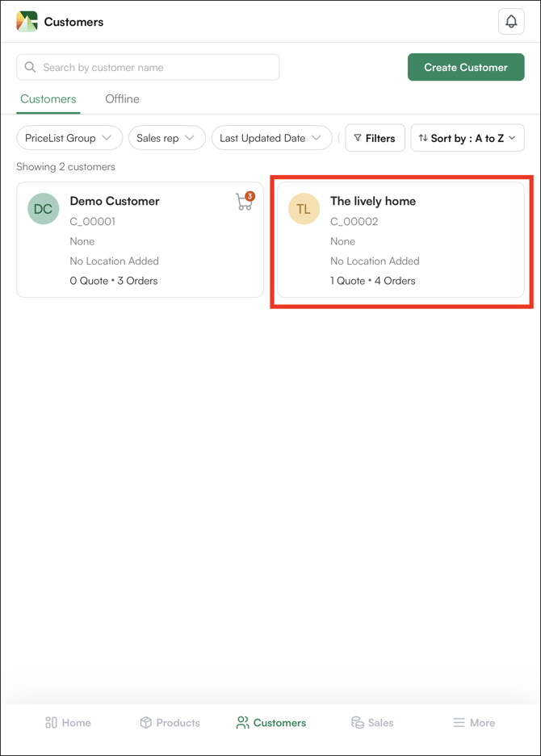The width and height of the screenshot is (541, 756).
Task: Click the Create Customer button
Action: click(x=466, y=67)
